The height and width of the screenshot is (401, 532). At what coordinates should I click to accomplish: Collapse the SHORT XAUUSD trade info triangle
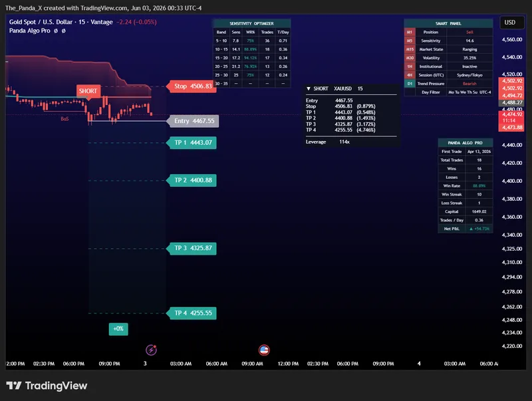click(309, 88)
